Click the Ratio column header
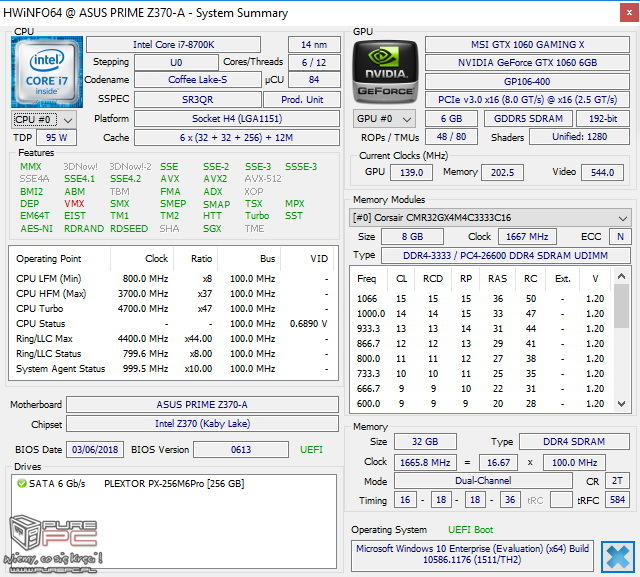This screenshot has height=577, width=640. click(201, 259)
